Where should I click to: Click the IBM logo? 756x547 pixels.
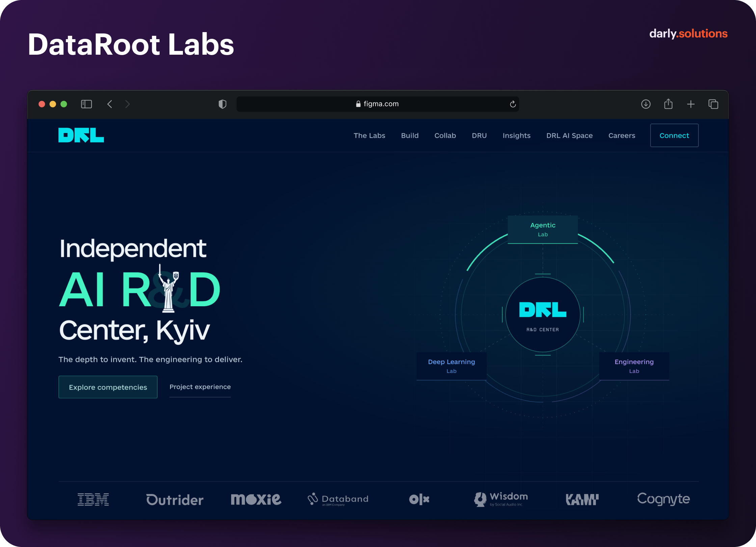click(93, 499)
